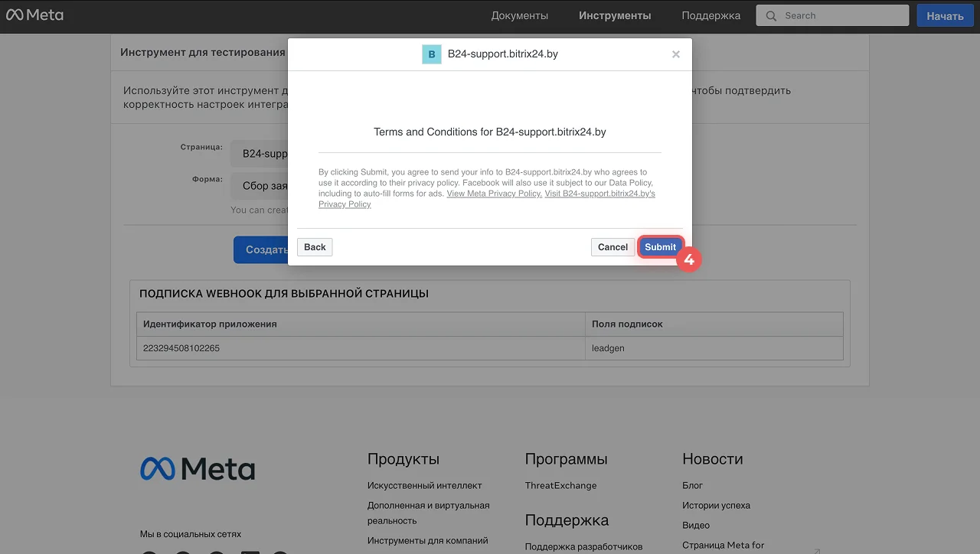This screenshot has width=980, height=554.
Task: Open the Блог footer link
Action: tap(692, 485)
